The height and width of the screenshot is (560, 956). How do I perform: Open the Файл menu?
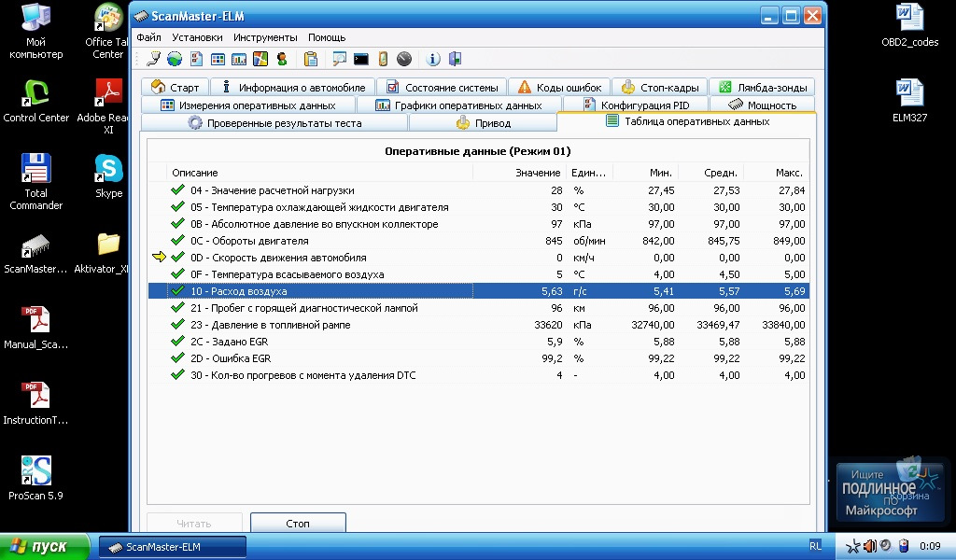point(148,37)
